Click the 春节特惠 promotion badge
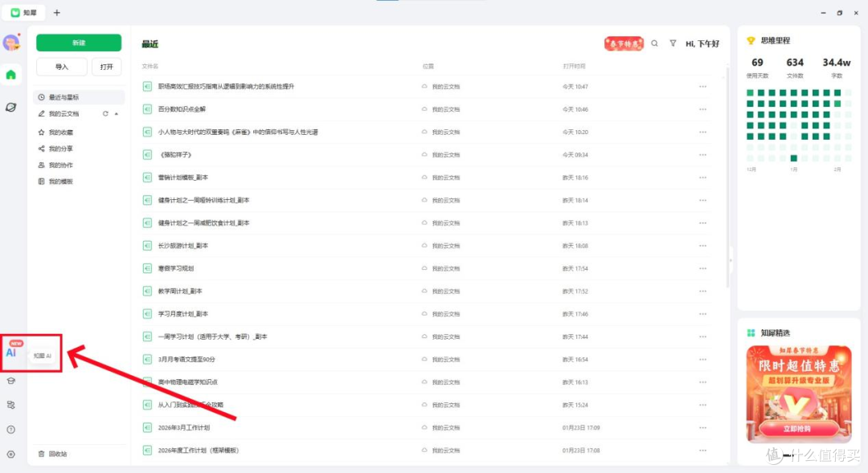This screenshot has width=868, height=473. click(x=624, y=43)
